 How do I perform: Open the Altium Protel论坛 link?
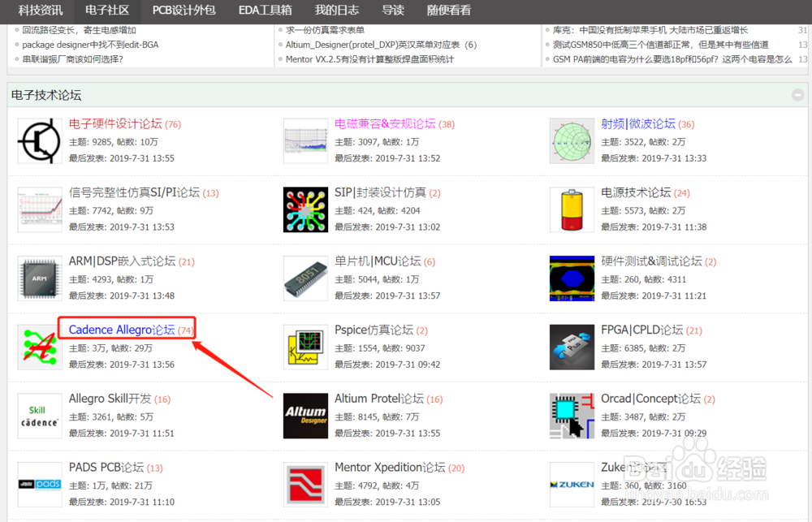(x=379, y=399)
